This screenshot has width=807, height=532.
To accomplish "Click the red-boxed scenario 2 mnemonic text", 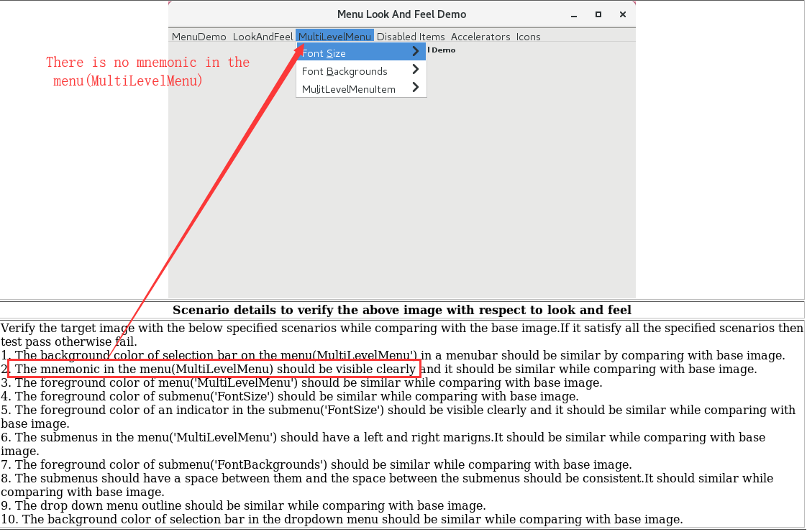I will (214, 370).
